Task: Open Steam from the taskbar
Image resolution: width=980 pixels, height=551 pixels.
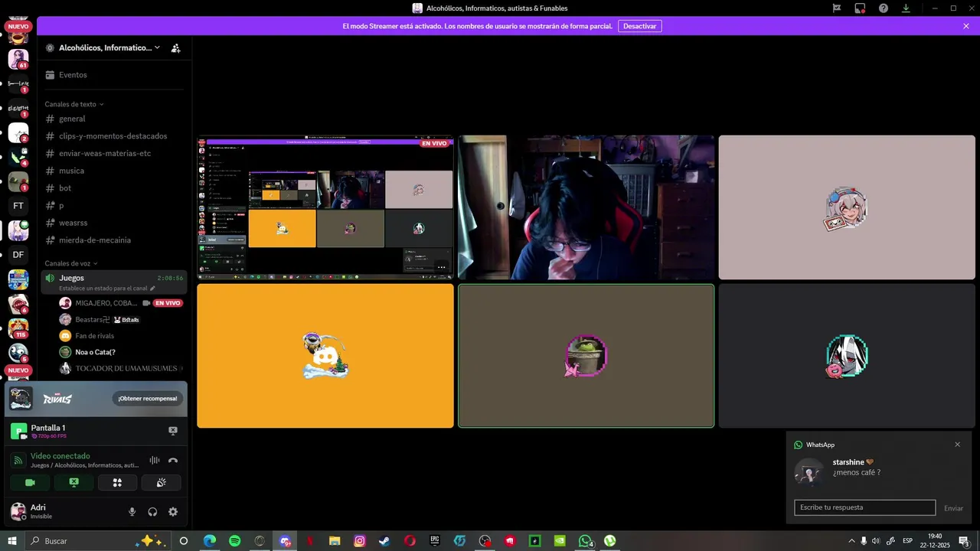Action: 384,541
